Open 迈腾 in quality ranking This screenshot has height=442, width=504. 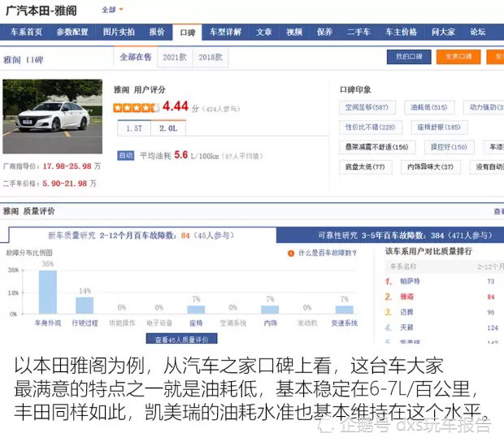[x=406, y=312]
